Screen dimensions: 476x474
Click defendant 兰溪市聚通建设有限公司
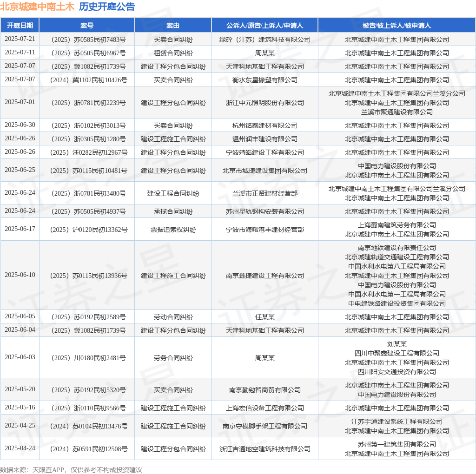click(x=397, y=112)
